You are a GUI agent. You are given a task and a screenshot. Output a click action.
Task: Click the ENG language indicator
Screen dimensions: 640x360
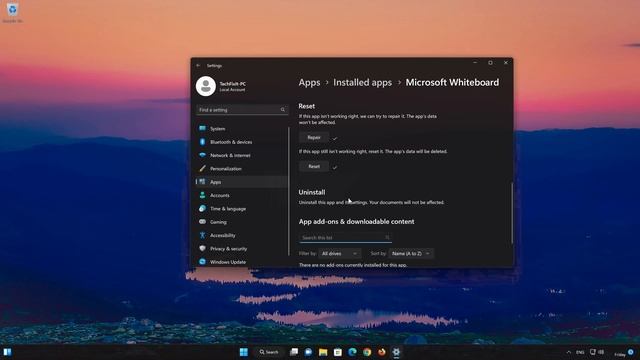click(x=580, y=352)
